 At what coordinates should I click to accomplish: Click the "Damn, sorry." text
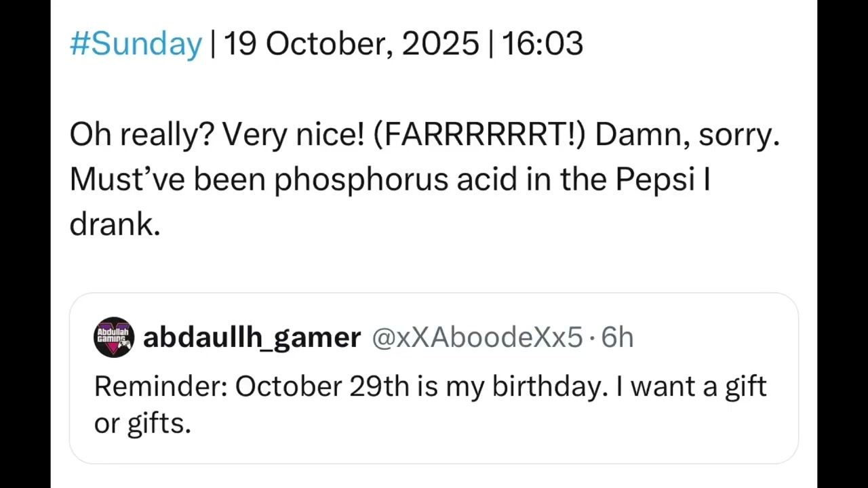click(x=688, y=135)
